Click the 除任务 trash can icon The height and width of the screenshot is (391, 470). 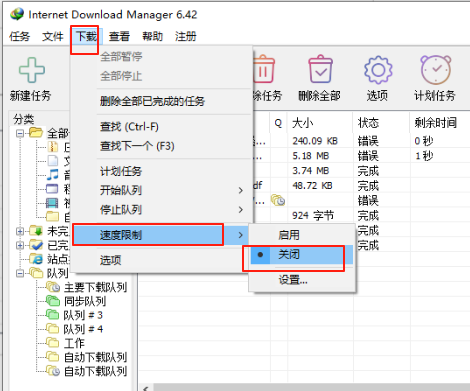263,69
